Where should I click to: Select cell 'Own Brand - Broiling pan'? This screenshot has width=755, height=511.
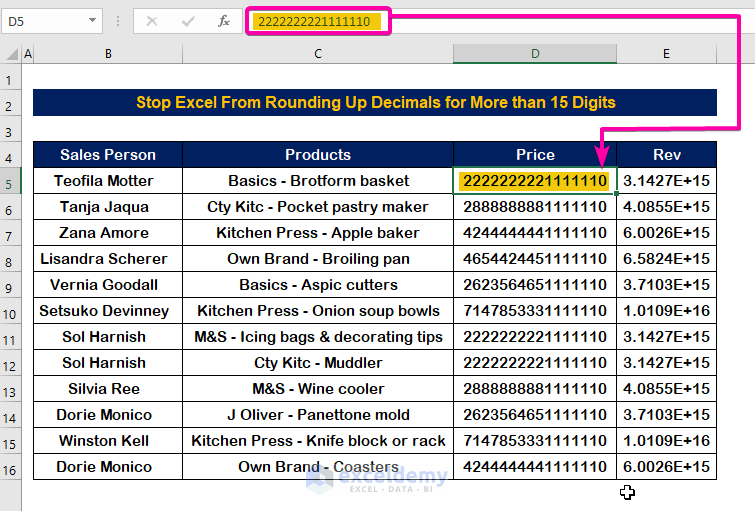[x=318, y=259]
